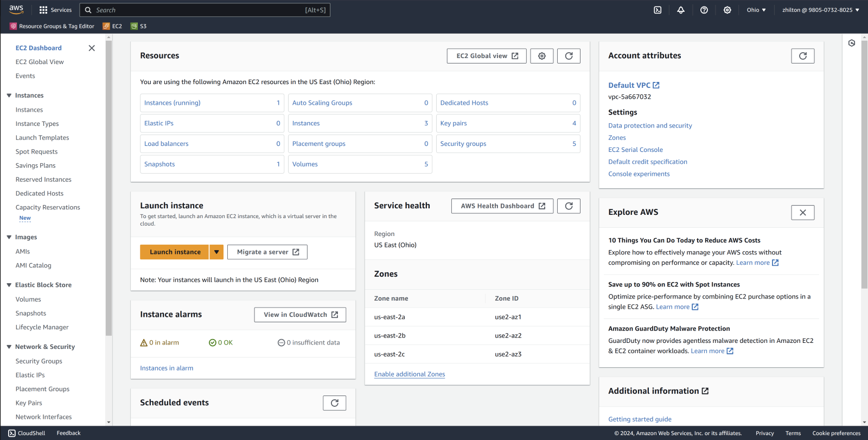Open the Auto Scaling Groups resource link
This screenshot has width=868, height=440.
[322, 103]
